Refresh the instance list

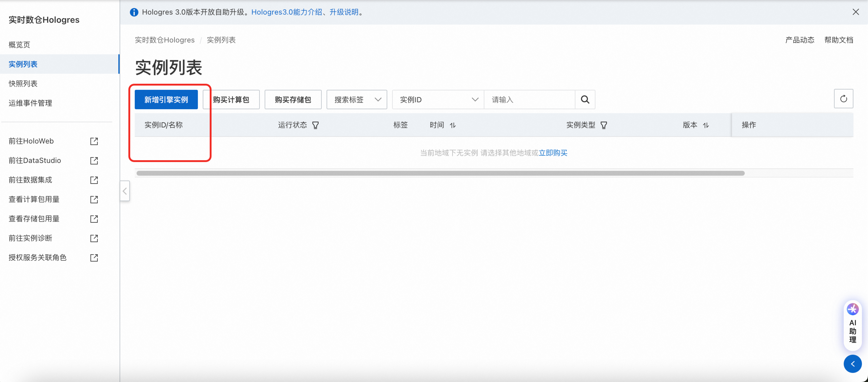pyautogui.click(x=843, y=99)
